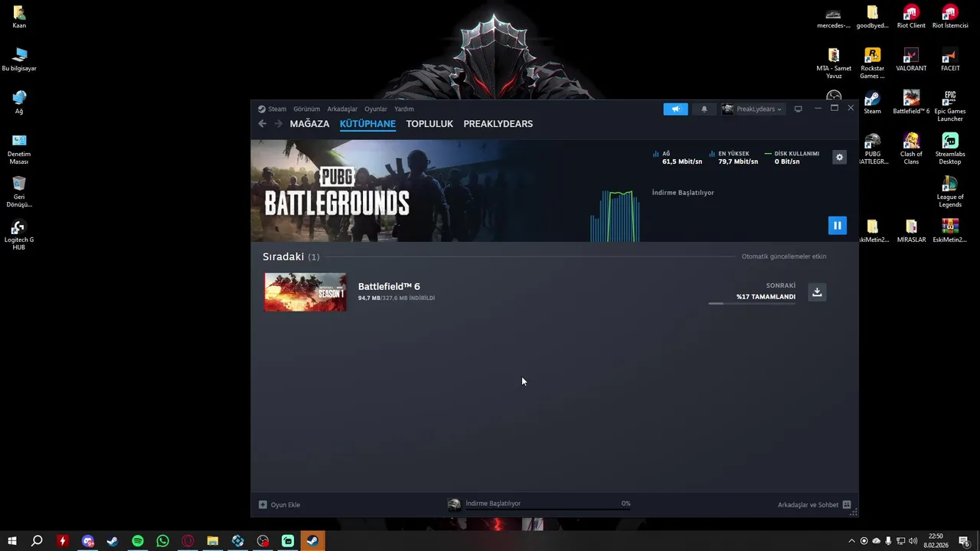Click the Battlefield 6 Season 1 thumbnail
This screenshot has width=980, height=551.
305,292
